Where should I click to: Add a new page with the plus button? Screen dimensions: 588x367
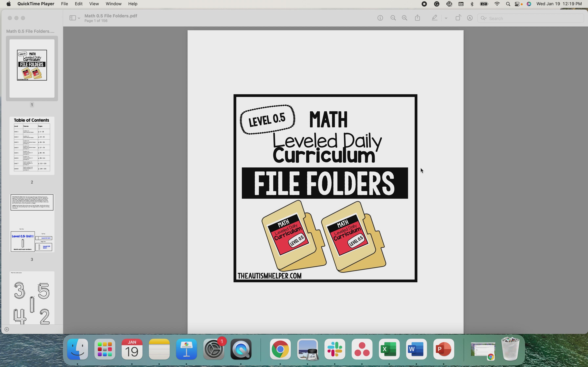point(7,329)
